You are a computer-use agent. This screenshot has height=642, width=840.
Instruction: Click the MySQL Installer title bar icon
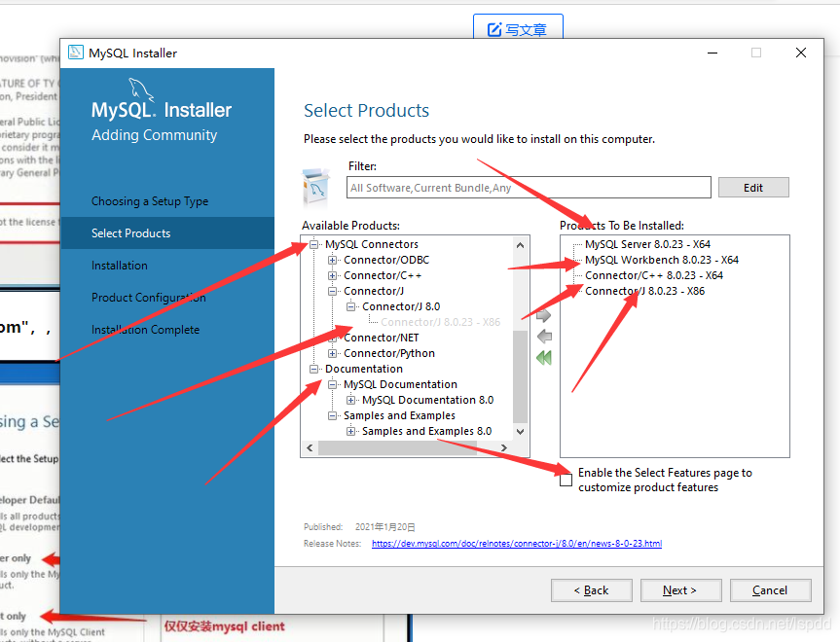click(x=76, y=53)
